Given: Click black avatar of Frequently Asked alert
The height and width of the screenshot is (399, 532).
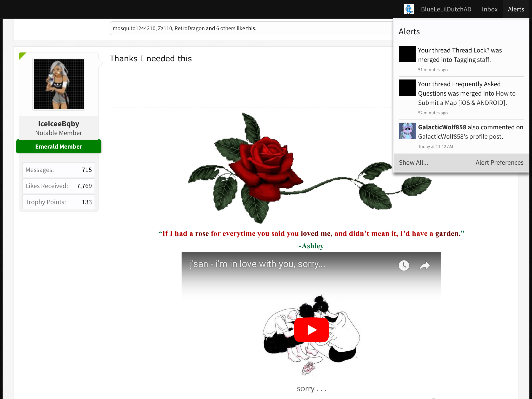Looking at the screenshot, I should [x=407, y=88].
